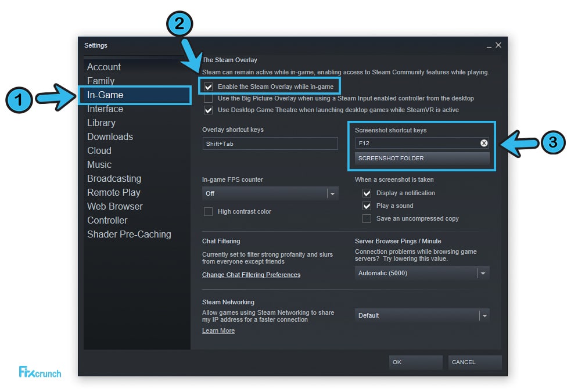Open Server Browser Pings Automatic (5000) dropdown
578x392 pixels.
point(422,274)
